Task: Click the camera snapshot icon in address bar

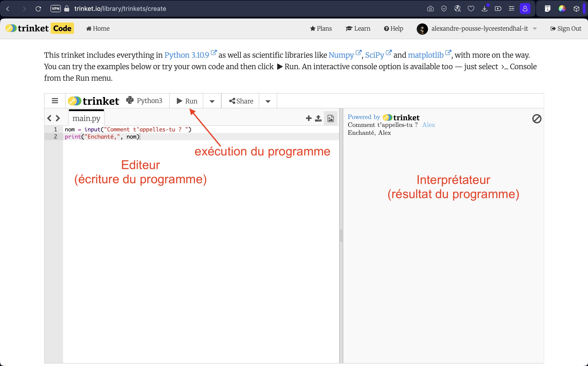Action: (430, 9)
